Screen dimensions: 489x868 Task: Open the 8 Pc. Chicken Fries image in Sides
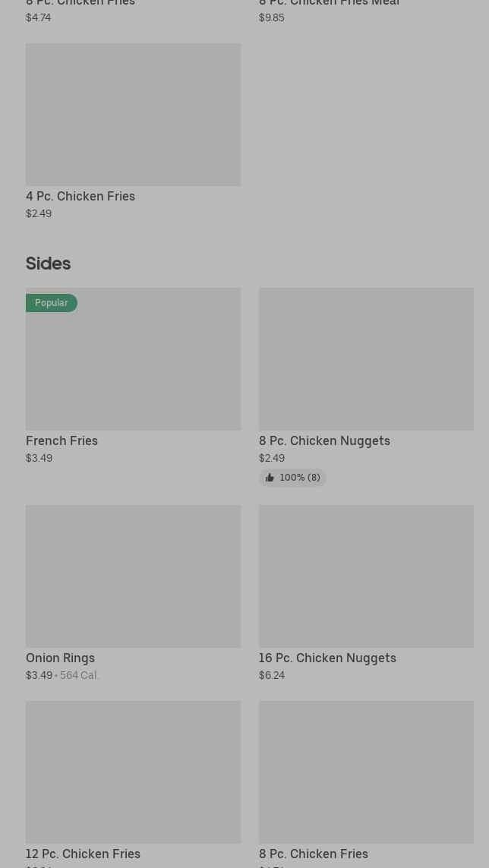[367, 772]
